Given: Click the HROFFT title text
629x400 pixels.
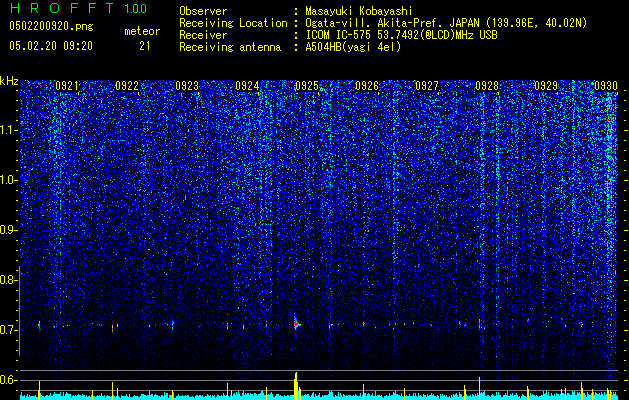Looking at the screenshot, I should (62, 8).
